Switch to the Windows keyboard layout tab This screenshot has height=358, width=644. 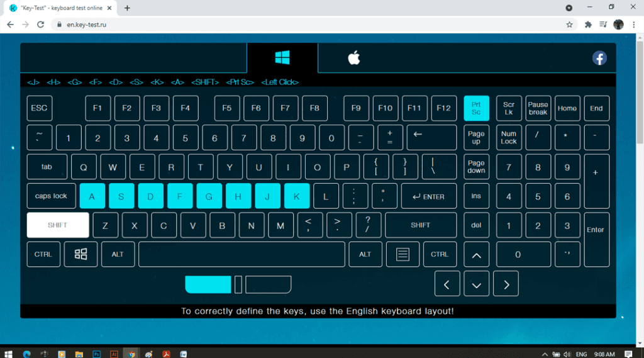282,58
